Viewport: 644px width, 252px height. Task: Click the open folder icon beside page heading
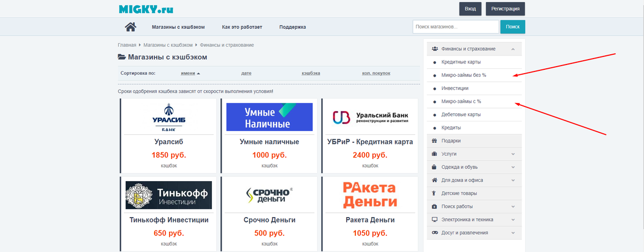click(x=122, y=57)
